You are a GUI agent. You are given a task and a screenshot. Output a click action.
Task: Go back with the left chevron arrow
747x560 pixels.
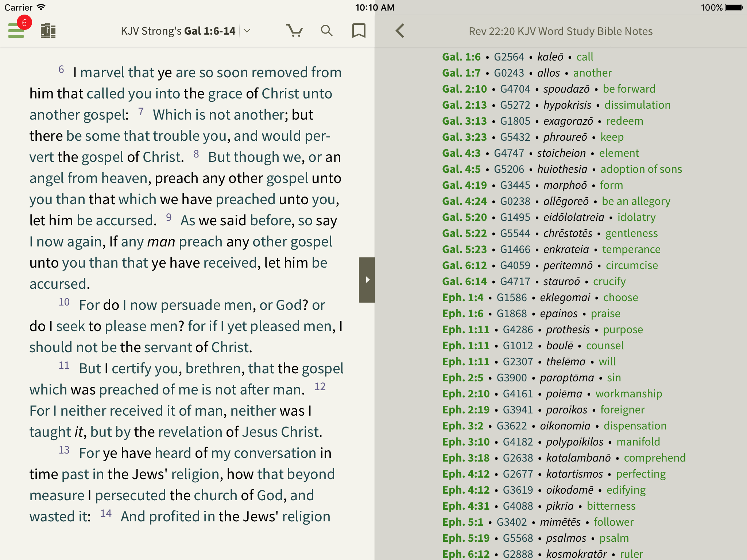click(x=400, y=31)
